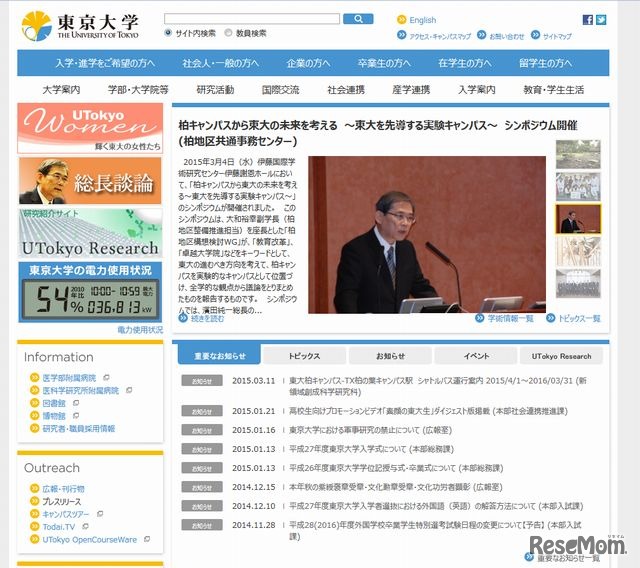
Task: Select the highlighted speaker slideshow thumbnail
Action: tap(578, 219)
